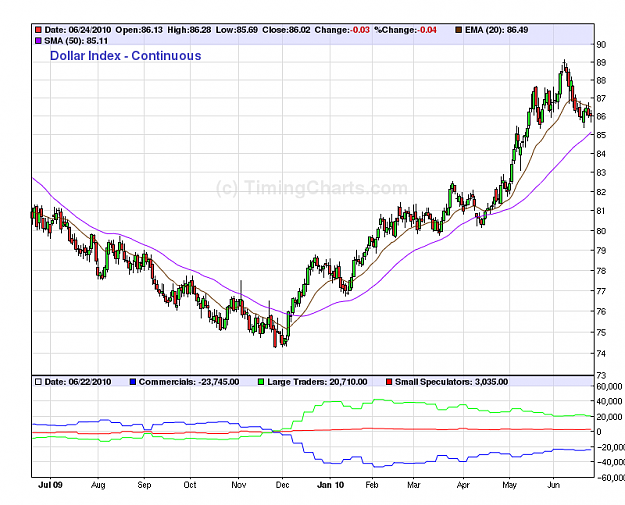Click the 'Aug' axis label
625x505 pixels.
click(x=98, y=485)
